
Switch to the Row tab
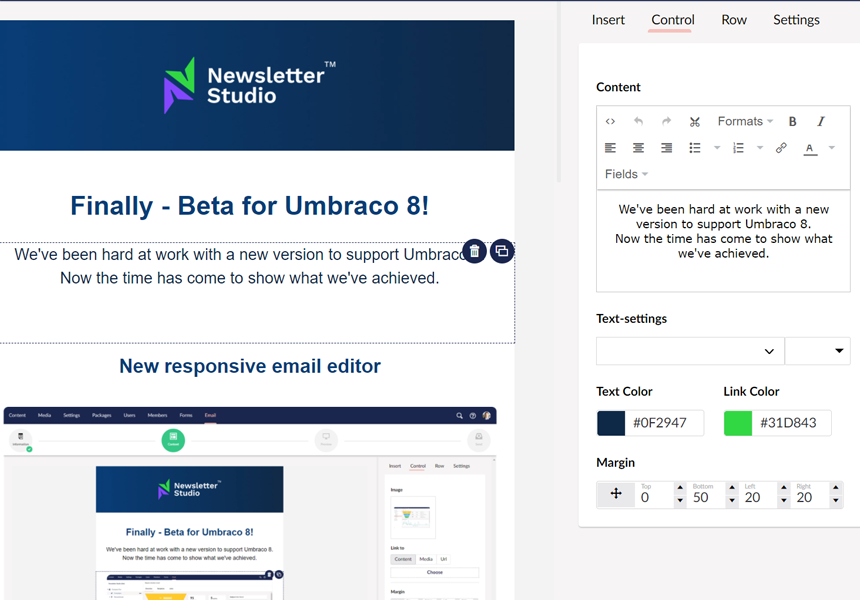coord(734,20)
